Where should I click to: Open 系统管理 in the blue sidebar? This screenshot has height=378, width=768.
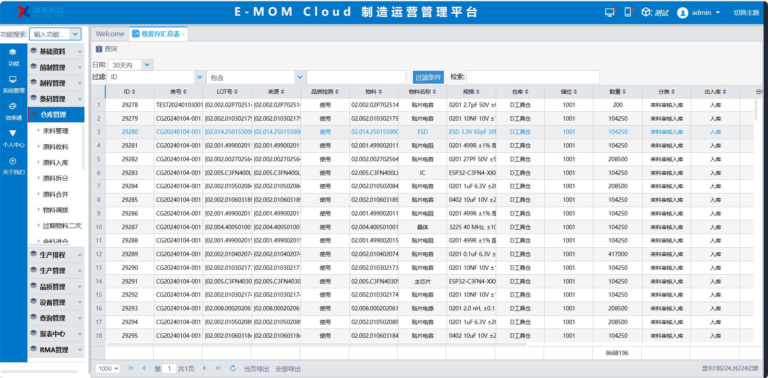pyautogui.click(x=13, y=84)
